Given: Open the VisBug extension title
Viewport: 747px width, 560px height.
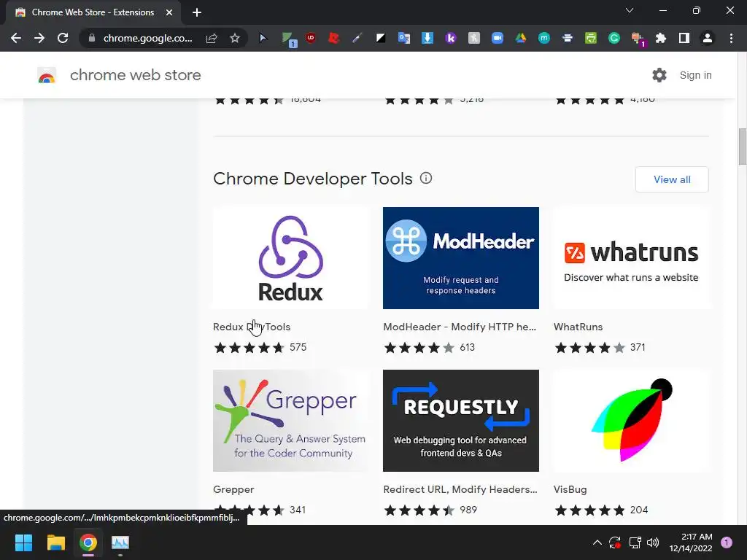Looking at the screenshot, I should pyautogui.click(x=570, y=489).
